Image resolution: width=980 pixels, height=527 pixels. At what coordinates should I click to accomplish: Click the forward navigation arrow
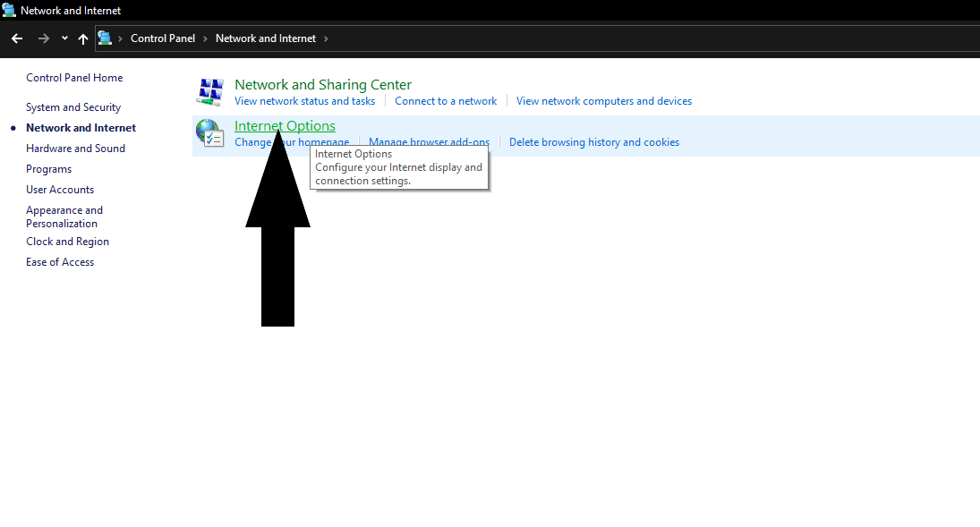click(43, 38)
